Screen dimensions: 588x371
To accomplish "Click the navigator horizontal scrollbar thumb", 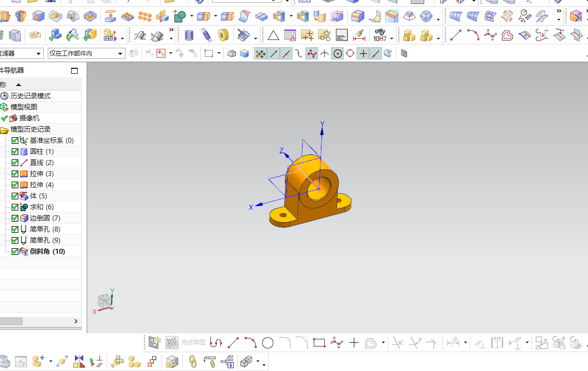I will (11, 321).
